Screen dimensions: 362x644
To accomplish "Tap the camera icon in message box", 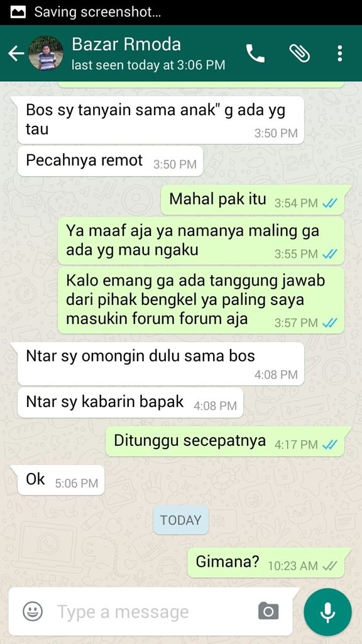I will [268, 611].
